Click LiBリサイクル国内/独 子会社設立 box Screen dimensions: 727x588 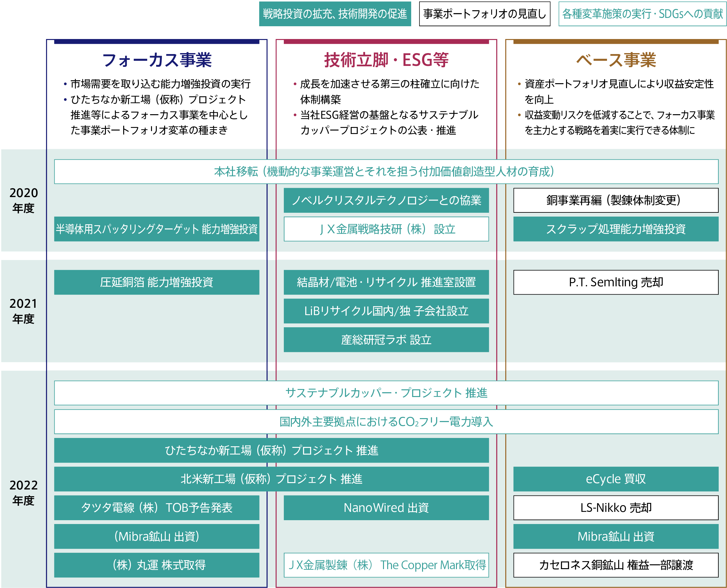(386, 311)
